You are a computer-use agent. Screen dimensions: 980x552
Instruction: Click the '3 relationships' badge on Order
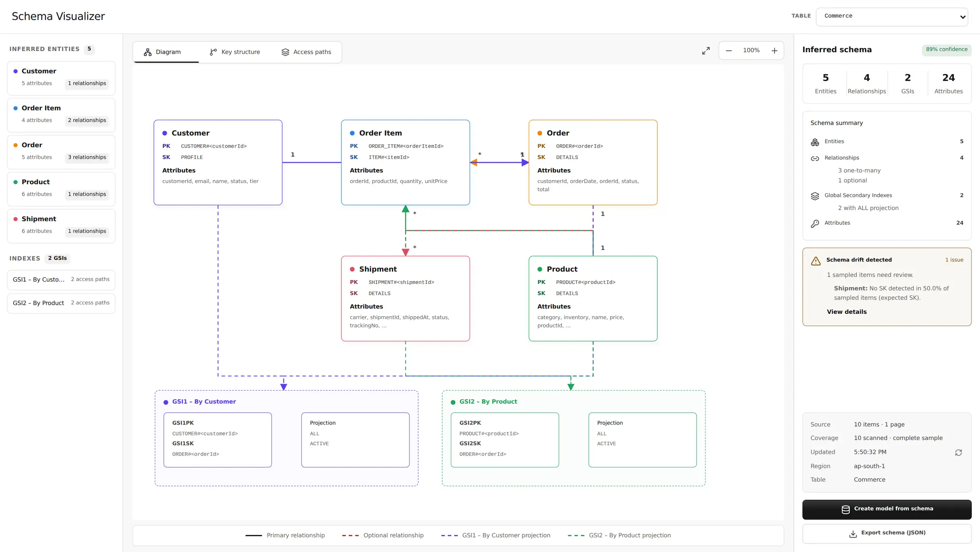(87, 157)
